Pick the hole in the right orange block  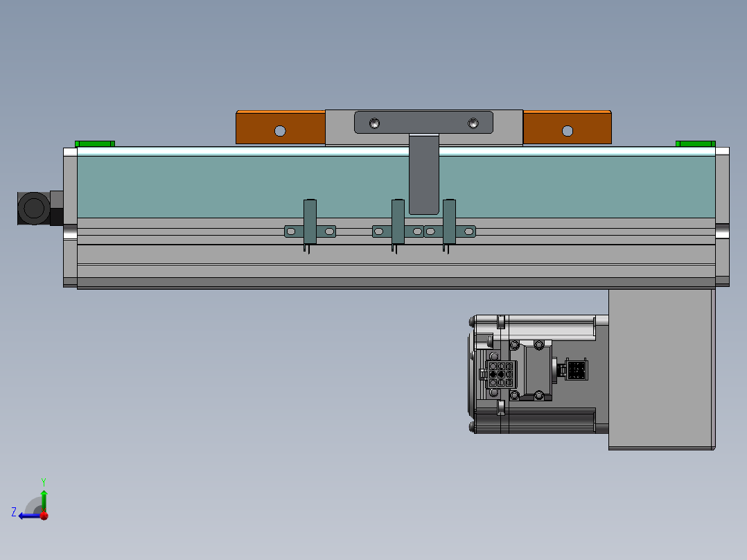coord(568,131)
